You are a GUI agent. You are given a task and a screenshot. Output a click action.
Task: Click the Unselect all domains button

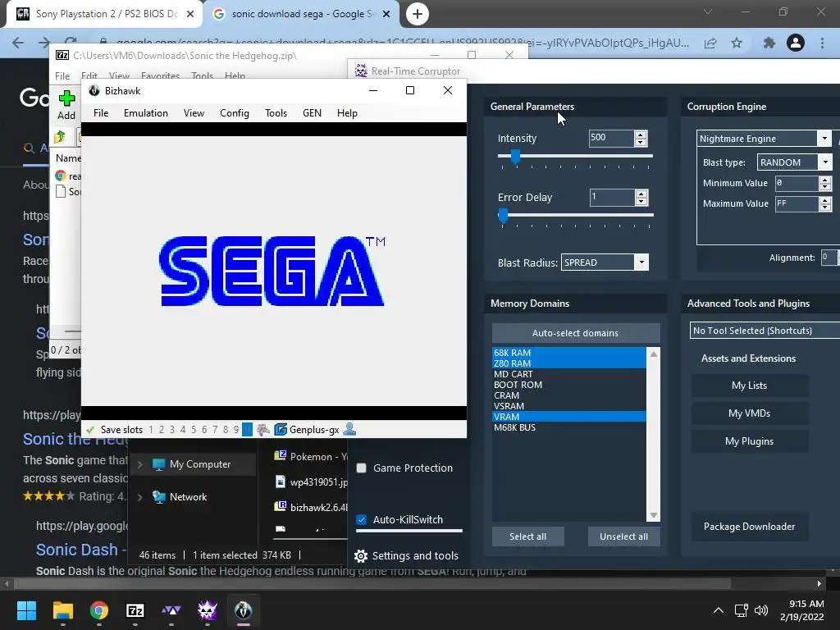623,536
